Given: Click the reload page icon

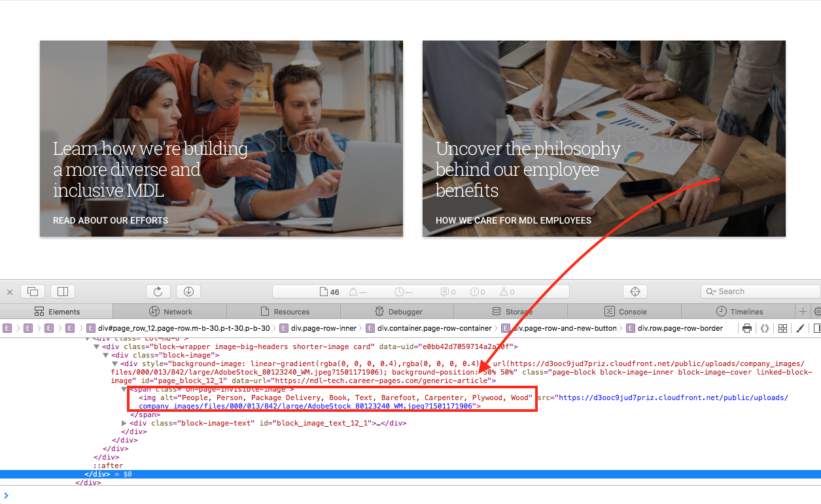Looking at the screenshot, I should [x=158, y=292].
